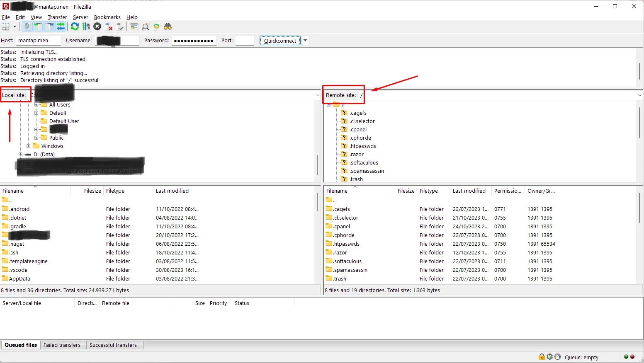Sort remote files by Last modified column

click(469, 191)
